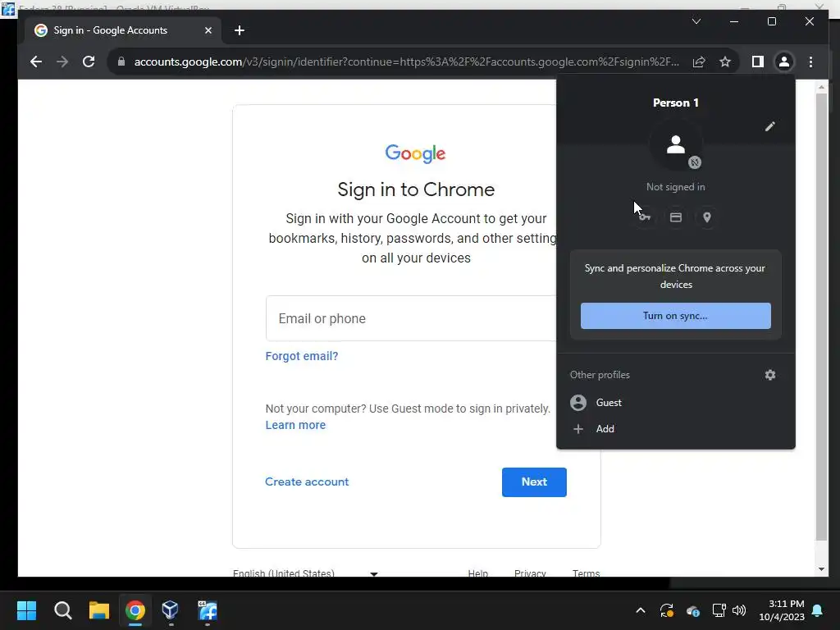840x630 pixels.
Task: Click Turn on sync button
Action: click(x=676, y=316)
